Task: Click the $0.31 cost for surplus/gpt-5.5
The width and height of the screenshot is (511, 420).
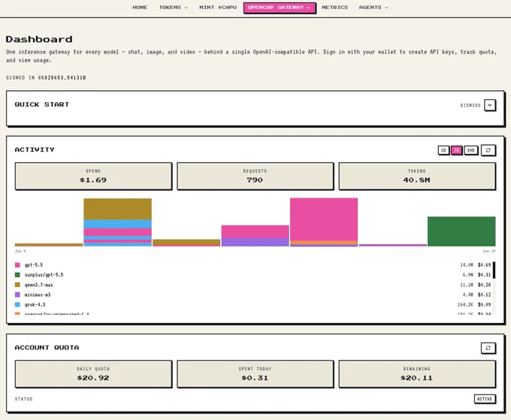Action: [x=484, y=275]
